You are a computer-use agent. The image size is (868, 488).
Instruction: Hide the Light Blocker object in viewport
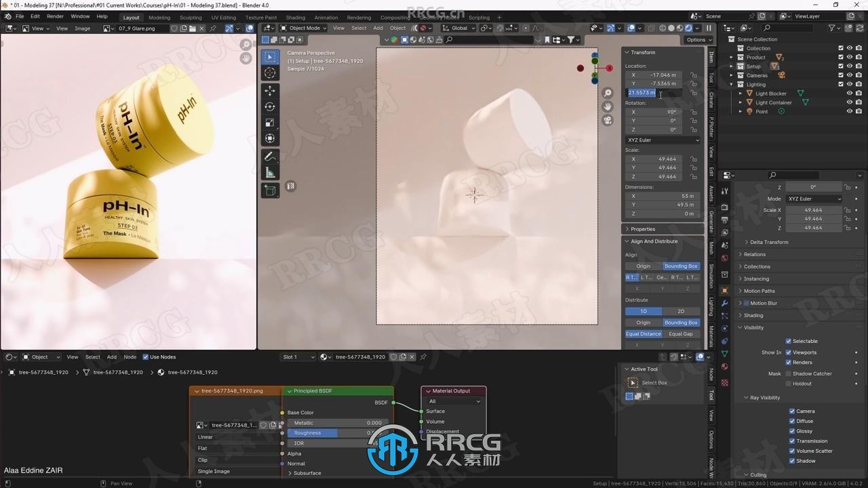(849, 94)
